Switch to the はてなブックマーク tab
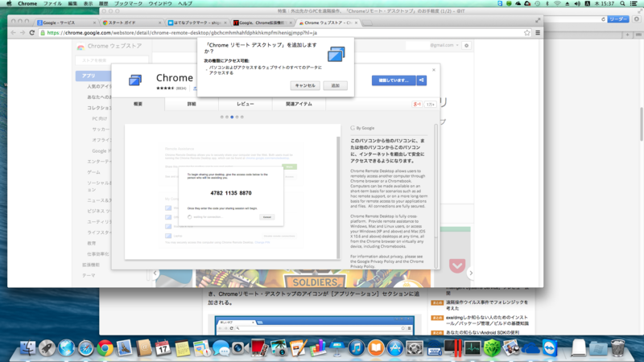The width and height of the screenshot is (644, 362). coord(197,23)
